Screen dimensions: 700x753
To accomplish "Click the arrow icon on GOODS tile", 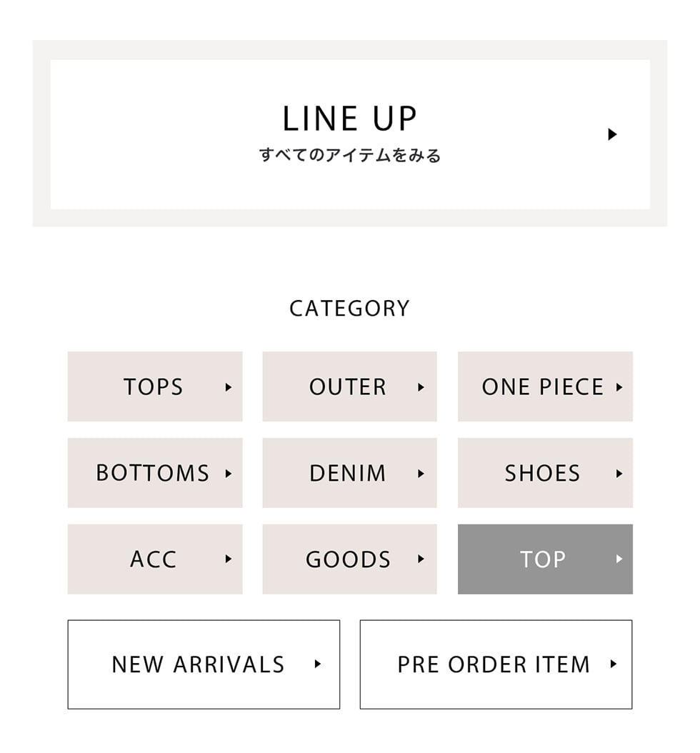I will [x=421, y=559].
